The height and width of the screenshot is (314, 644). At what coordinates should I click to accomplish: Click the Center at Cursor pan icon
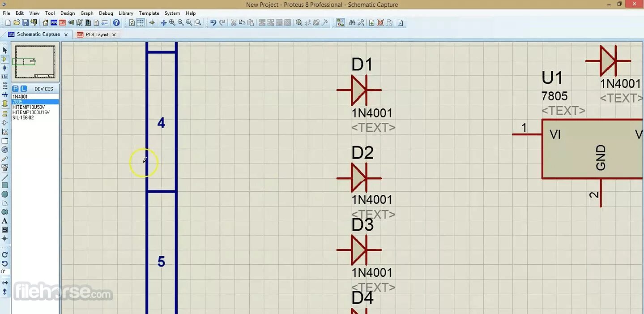(x=163, y=23)
